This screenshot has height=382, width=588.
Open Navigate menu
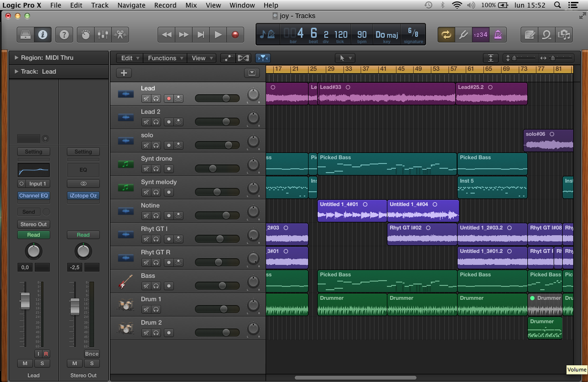pos(131,5)
